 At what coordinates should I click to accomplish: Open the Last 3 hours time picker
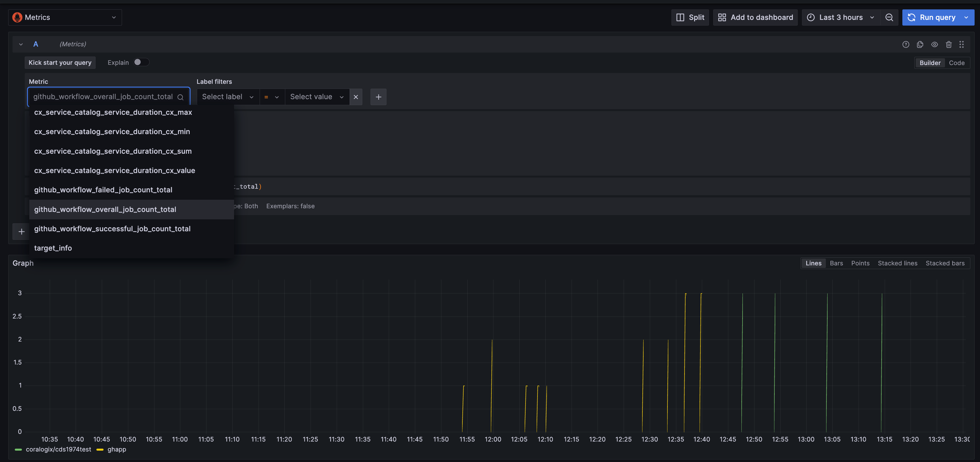pos(841,18)
